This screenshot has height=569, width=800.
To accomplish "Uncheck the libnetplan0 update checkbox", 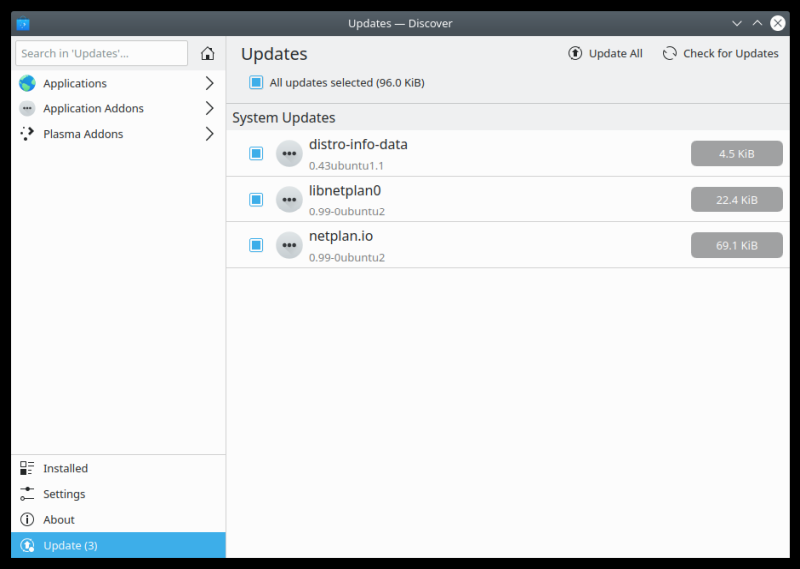I will point(256,199).
